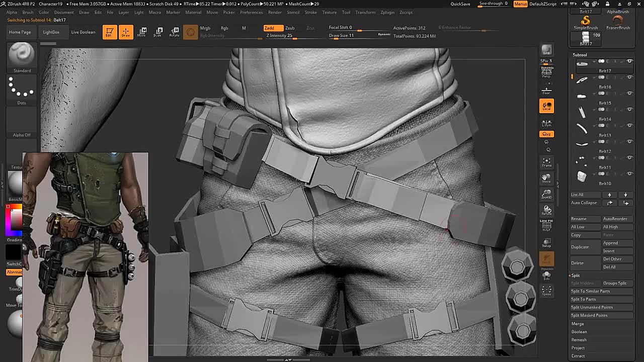
Task: Activate Draw mode button
Action: pyautogui.click(x=126, y=32)
